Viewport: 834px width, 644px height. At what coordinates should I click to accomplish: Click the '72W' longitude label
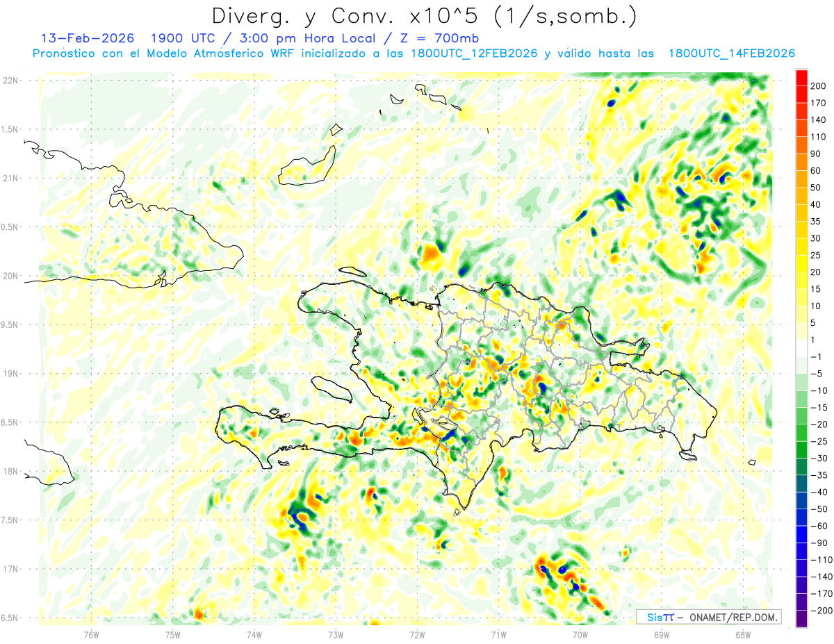(x=417, y=634)
